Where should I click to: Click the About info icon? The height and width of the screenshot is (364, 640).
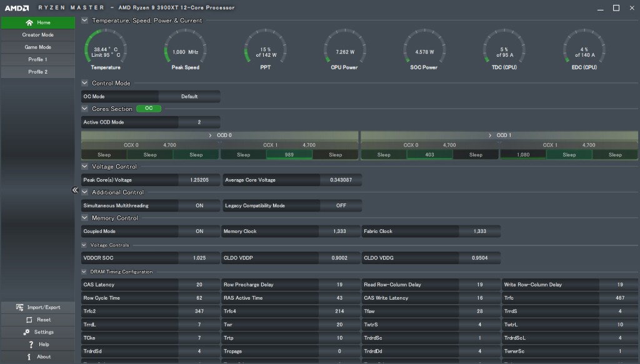(x=29, y=357)
